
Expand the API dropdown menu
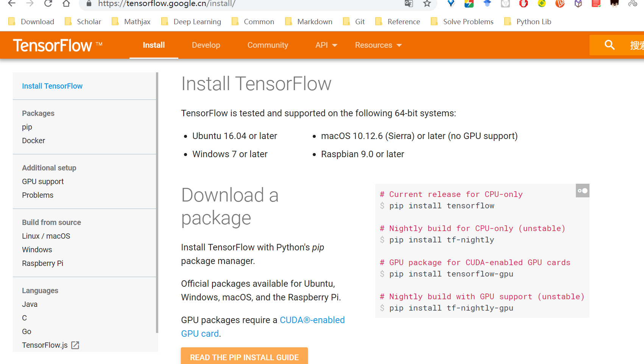tap(326, 45)
